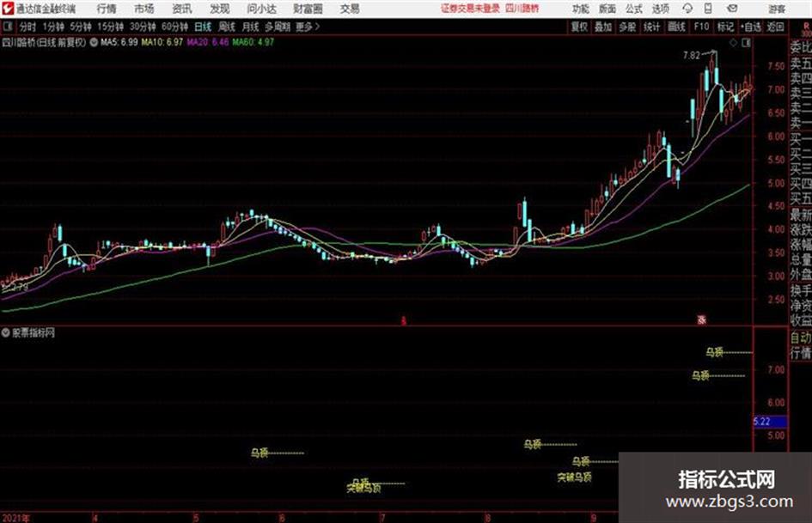This screenshot has width=812, height=523.
Task: Click the 复权 toolbar button
Action: [579, 27]
